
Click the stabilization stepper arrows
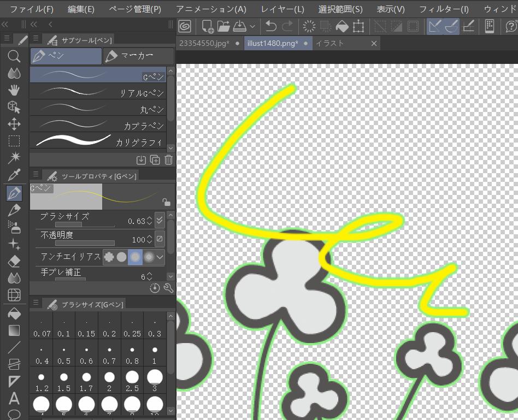149,276
